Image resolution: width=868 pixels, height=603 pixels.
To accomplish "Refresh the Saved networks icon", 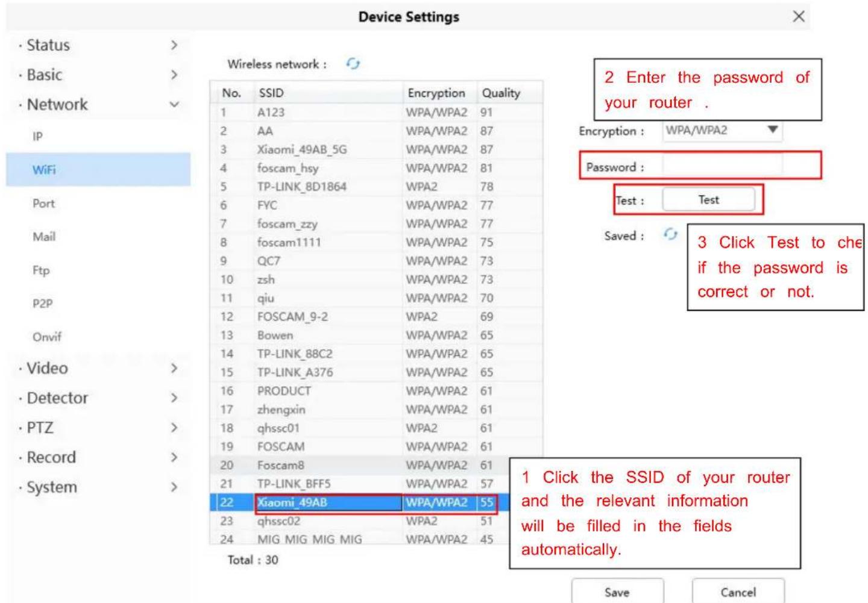I will [670, 235].
